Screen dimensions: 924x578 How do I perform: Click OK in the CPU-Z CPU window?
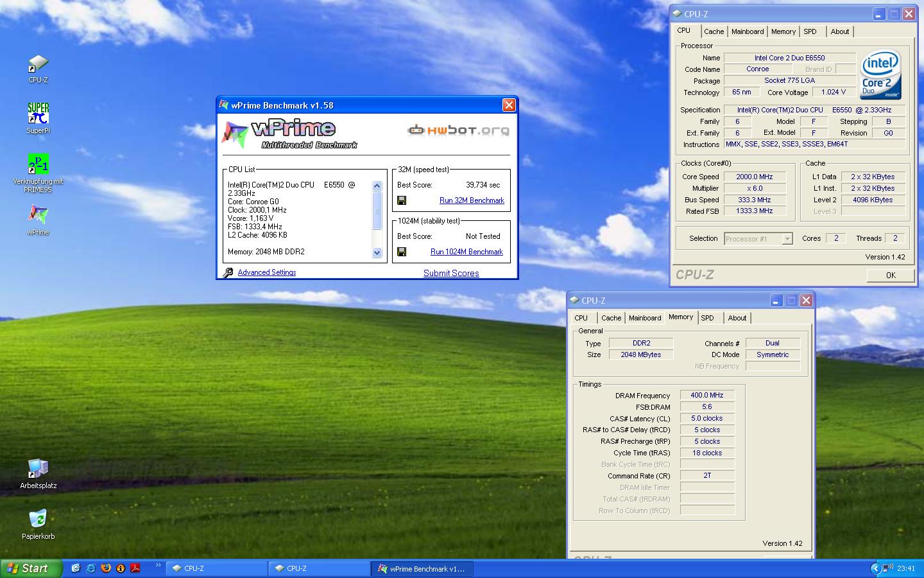[x=891, y=275]
